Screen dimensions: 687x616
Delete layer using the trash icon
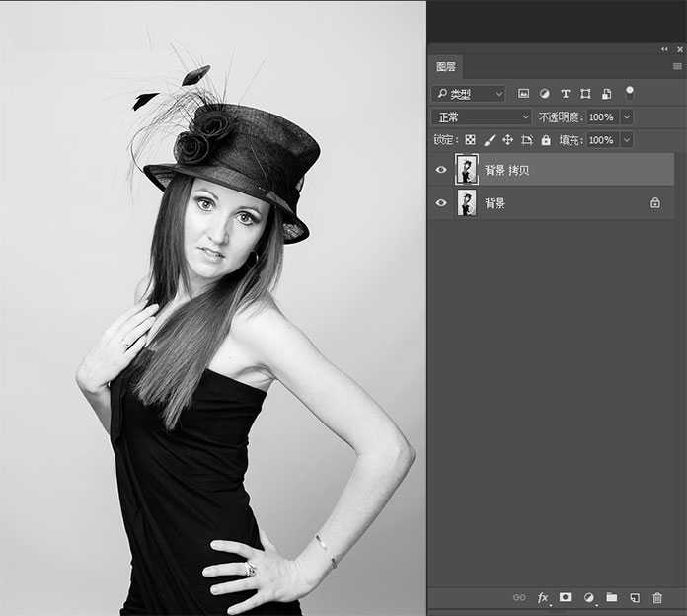click(657, 597)
